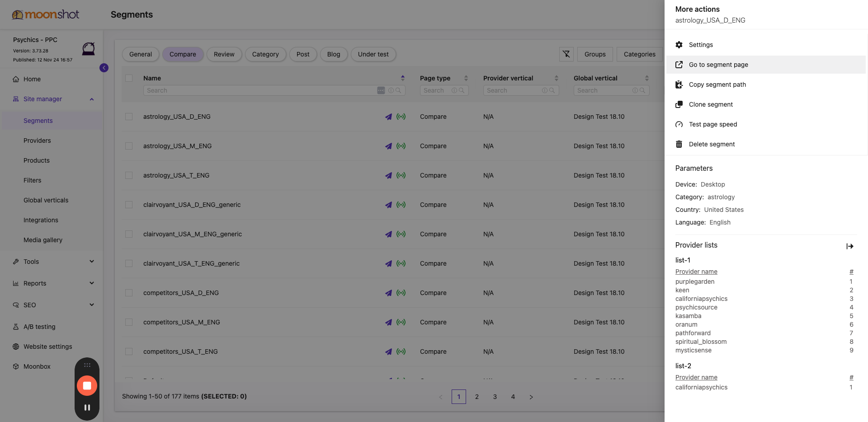Open Settings gear in More actions

[679, 45]
